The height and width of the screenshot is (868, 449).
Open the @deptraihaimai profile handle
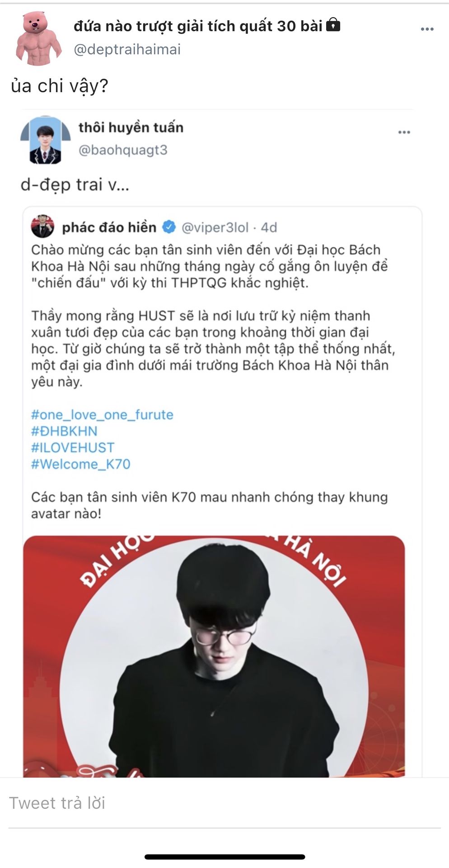(x=127, y=49)
